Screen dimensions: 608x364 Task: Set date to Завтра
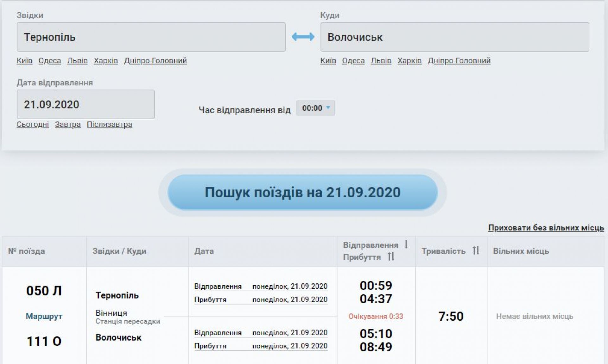tap(68, 125)
